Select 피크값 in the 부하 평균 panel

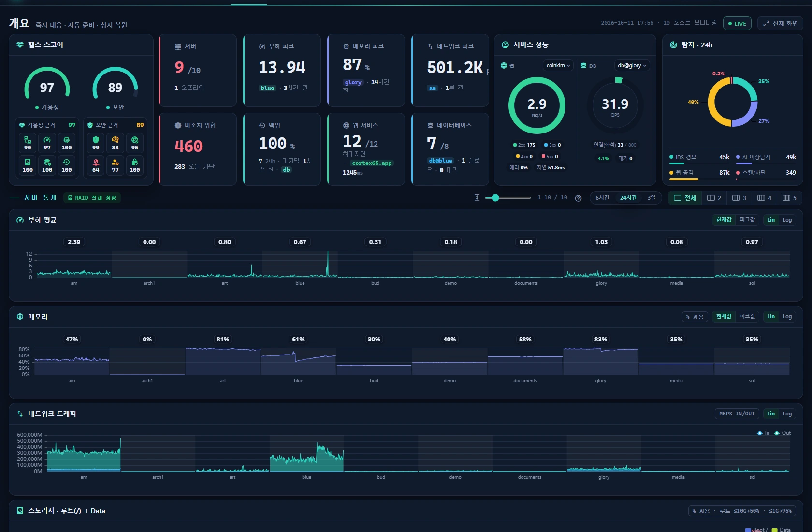pos(747,220)
